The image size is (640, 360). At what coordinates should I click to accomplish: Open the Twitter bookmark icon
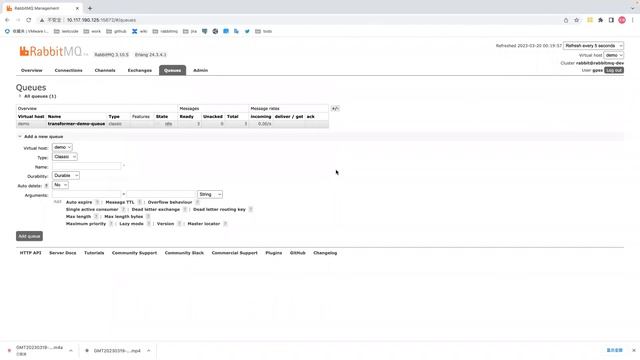point(247,31)
